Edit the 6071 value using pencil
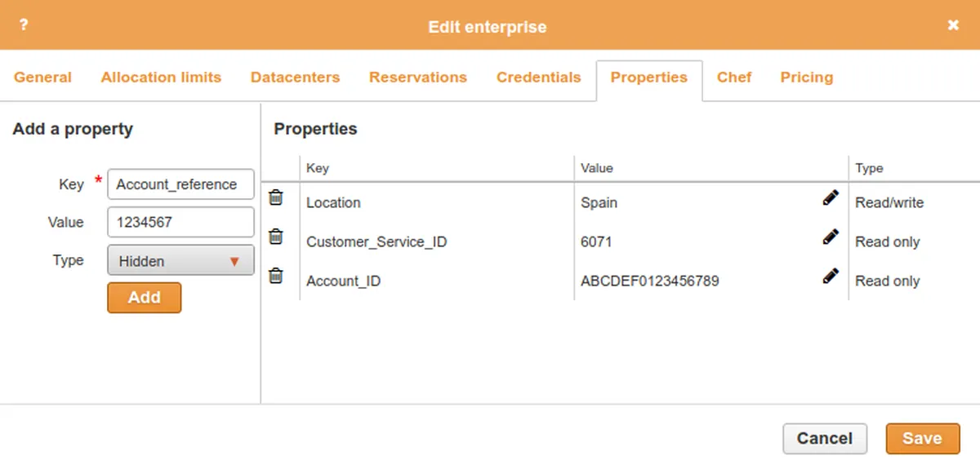The height and width of the screenshot is (474, 980). [831, 237]
